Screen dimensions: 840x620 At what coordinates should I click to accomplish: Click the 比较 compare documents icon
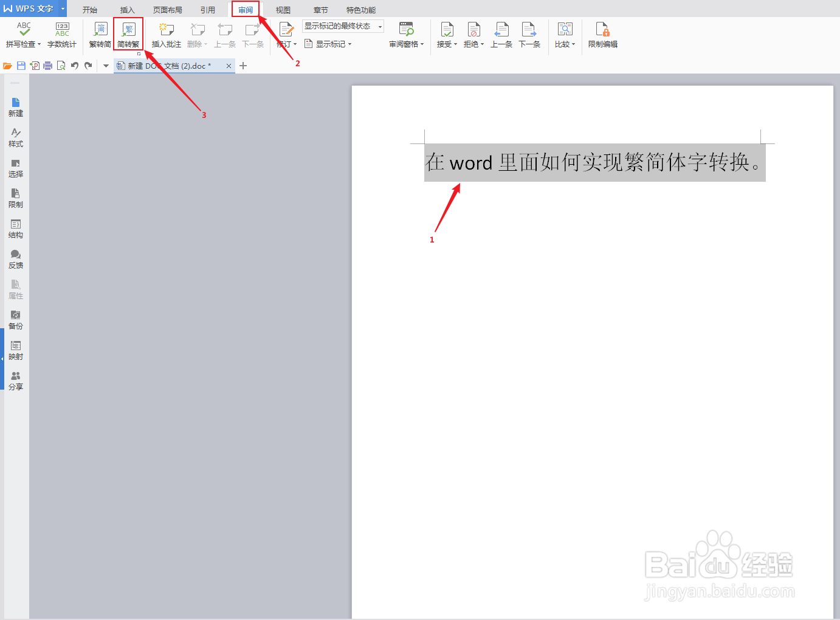(x=565, y=29)
